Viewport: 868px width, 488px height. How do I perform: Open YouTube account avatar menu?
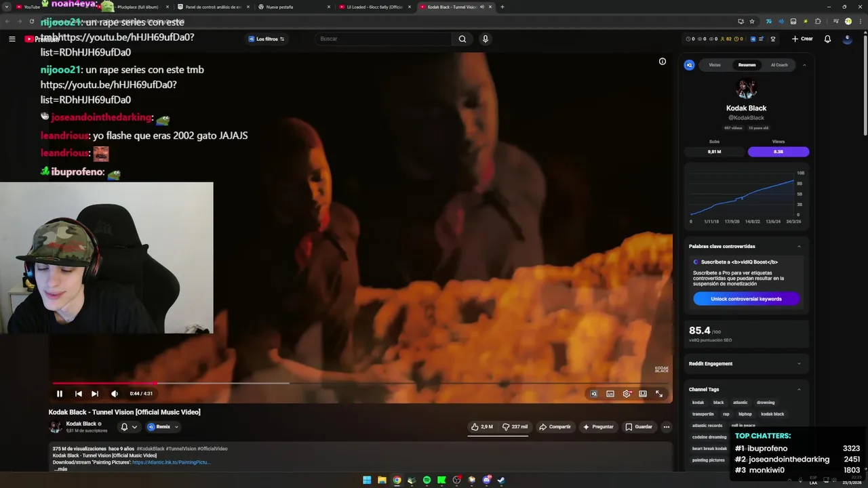pyautogui.click(x=847, y=39)
